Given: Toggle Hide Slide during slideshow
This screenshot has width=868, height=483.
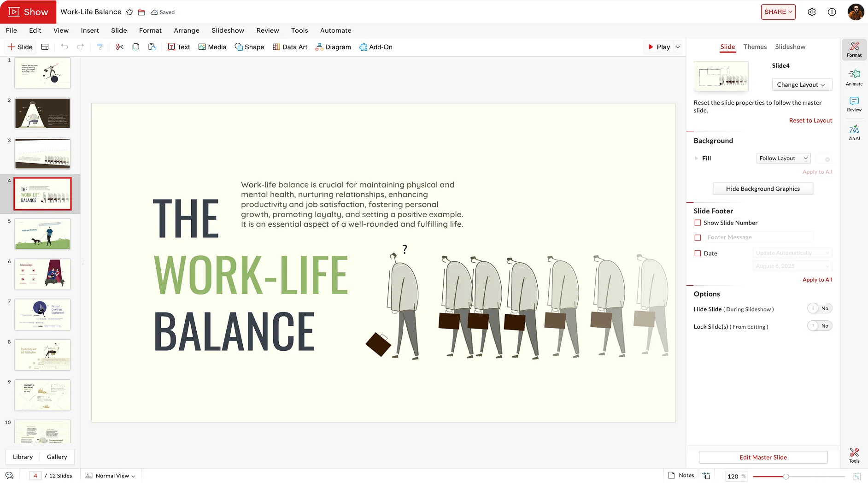Looking at the screenshot, I should click(819, 308).
